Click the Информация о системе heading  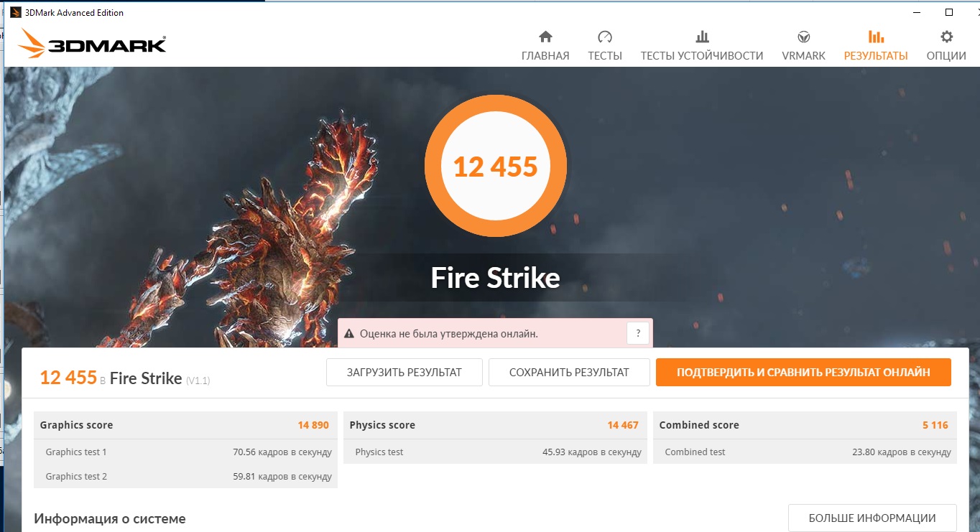pos(110,518)
